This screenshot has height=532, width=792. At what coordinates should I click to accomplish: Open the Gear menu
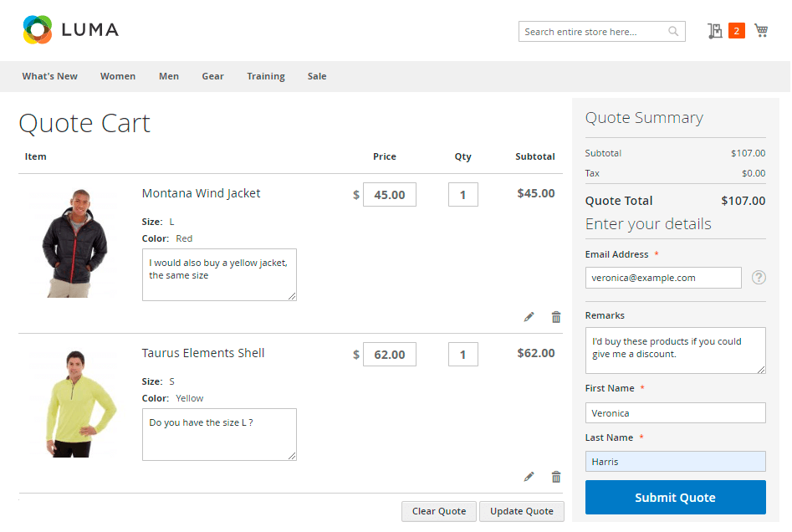click(x=212, y=76)
